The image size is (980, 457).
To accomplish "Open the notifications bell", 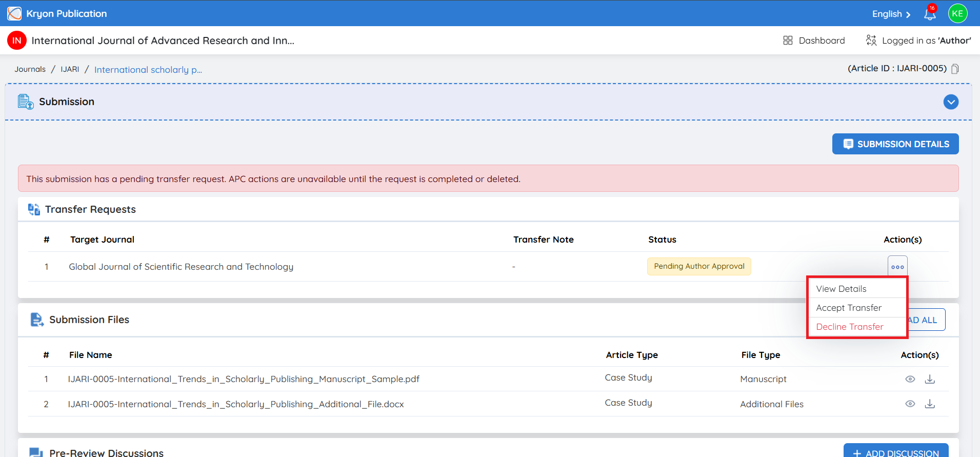I will click(930, 14).
